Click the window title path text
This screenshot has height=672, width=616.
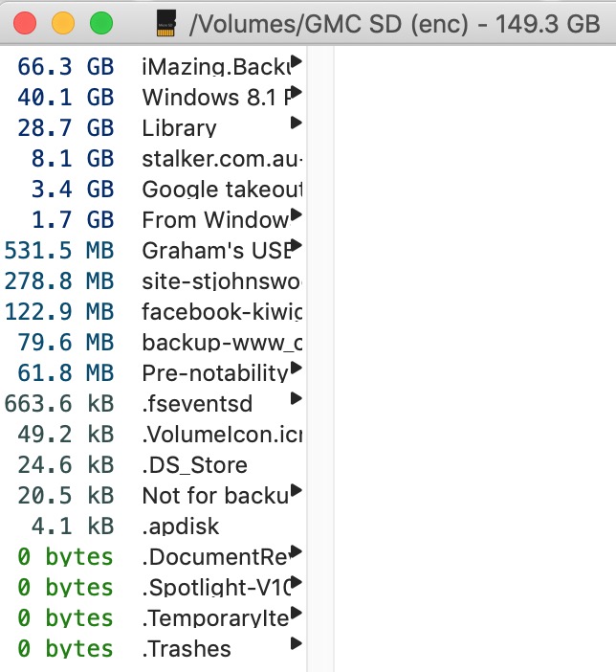point(394,23)
